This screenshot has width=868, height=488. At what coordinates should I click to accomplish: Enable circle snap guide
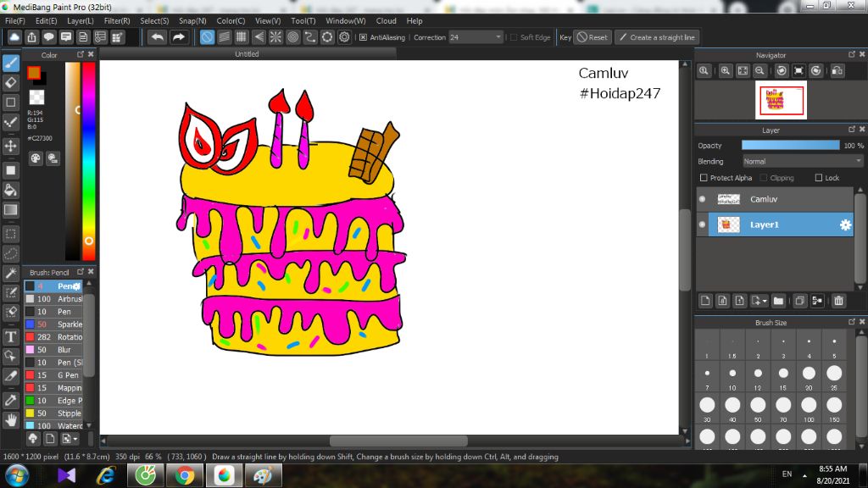click(292, 37)
